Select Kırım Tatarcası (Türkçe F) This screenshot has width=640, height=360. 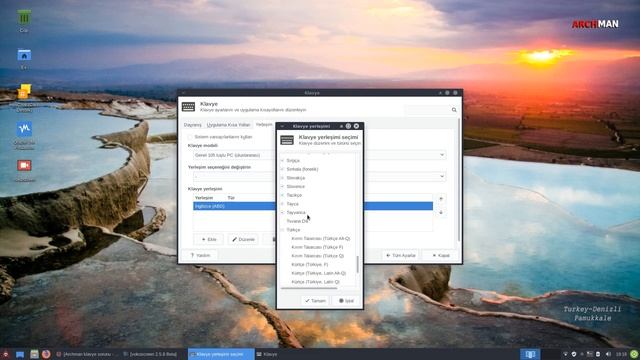point(317,247)
